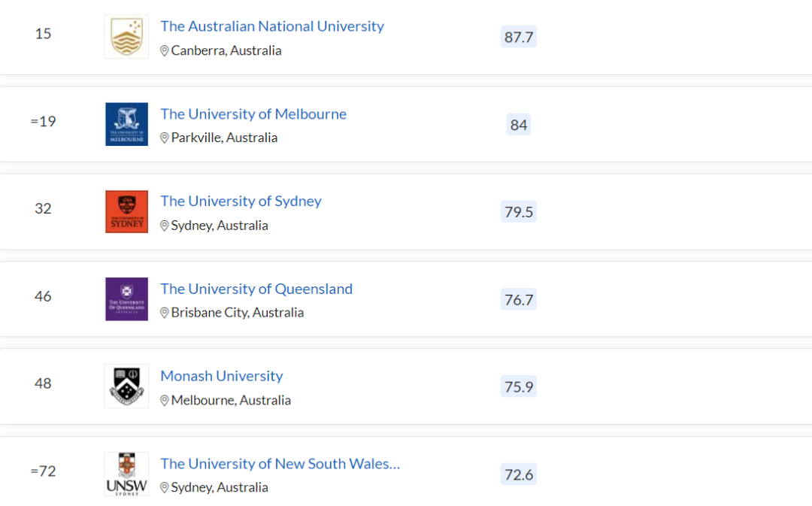
Task: Open the Monash University link
Action: click(222, 376)
